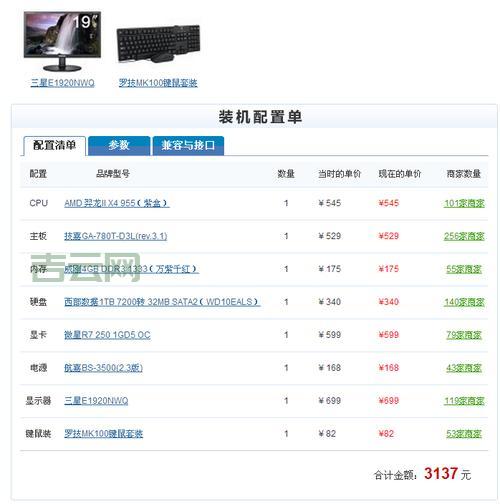
Task: Open the 三星E1920NWQ link in the 显示器 row
Action: (96, 401)
